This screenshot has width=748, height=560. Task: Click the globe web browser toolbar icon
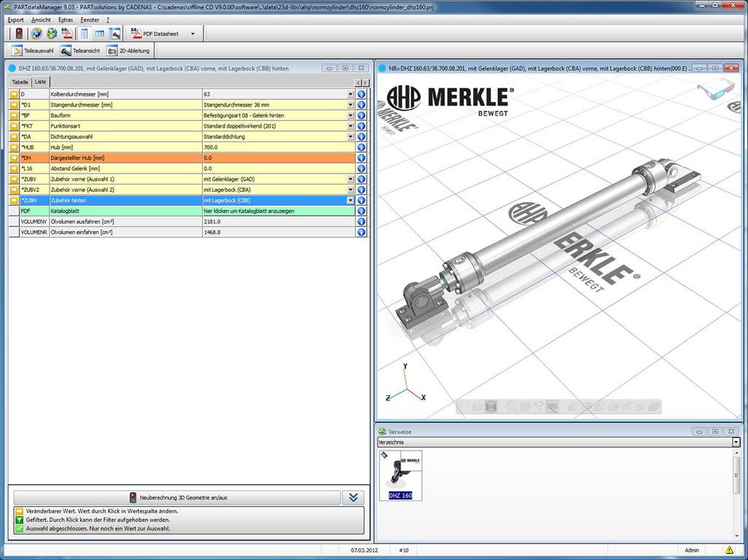pos(36,34)
